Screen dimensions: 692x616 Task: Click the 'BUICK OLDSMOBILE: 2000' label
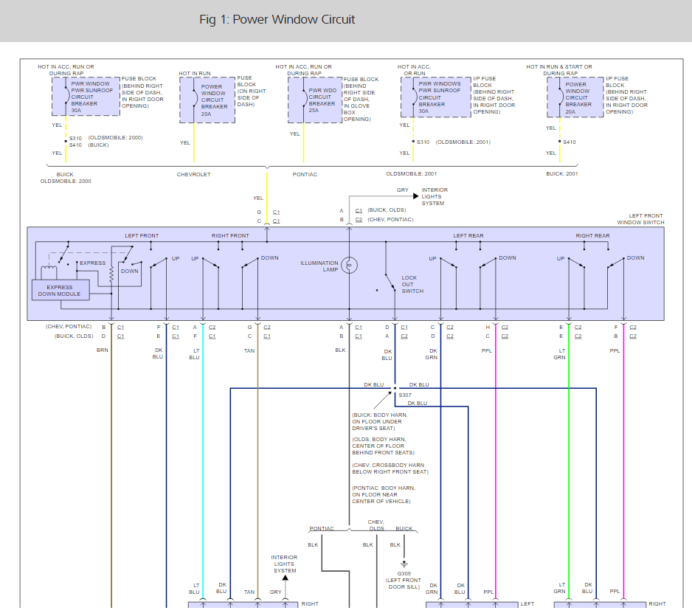[66, 178]
